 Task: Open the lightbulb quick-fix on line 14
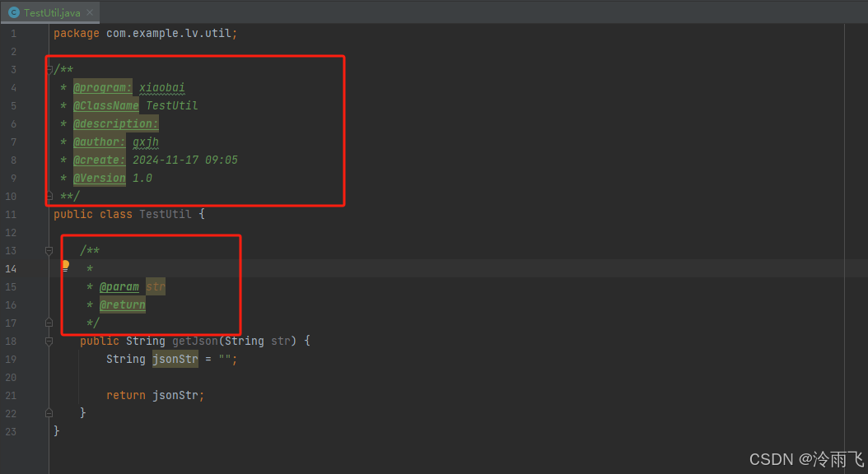(65, 266)
